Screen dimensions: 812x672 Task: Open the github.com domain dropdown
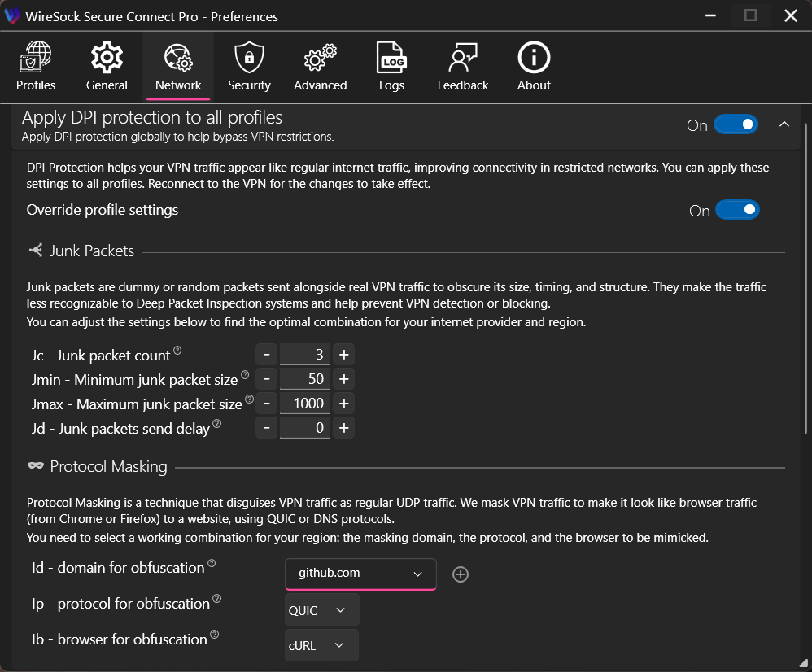(x=360, y=574)
